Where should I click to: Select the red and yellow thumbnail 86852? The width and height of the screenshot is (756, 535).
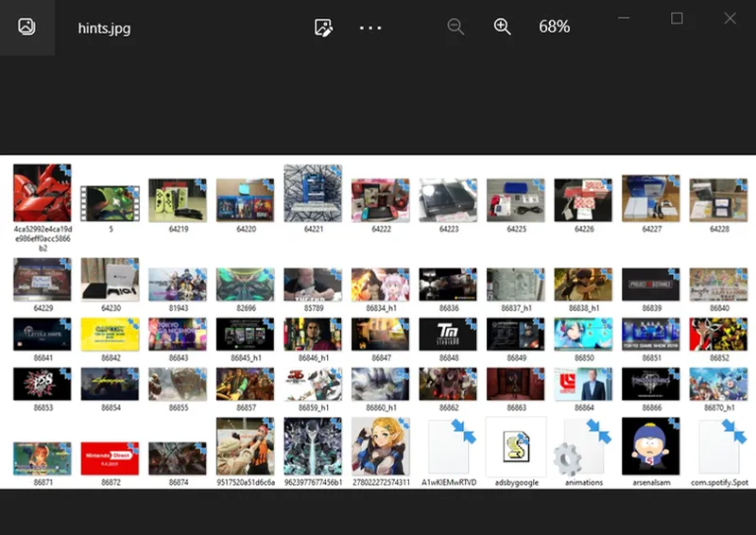click(x=718, y=335)
